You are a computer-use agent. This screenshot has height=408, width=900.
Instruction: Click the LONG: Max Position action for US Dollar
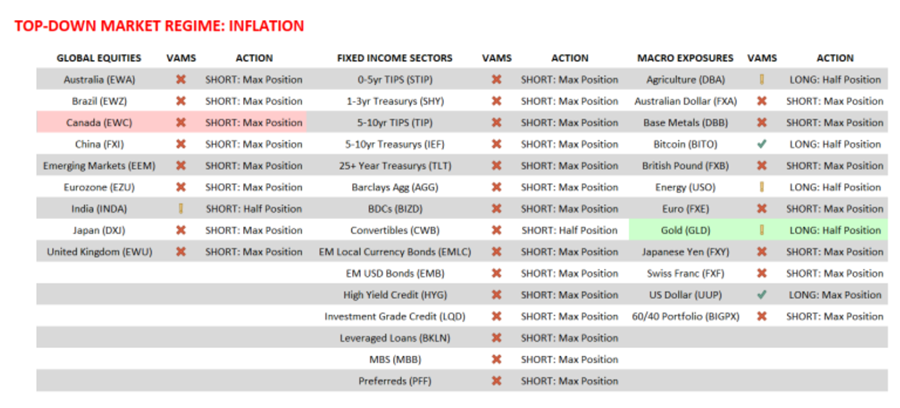point(835,295)
